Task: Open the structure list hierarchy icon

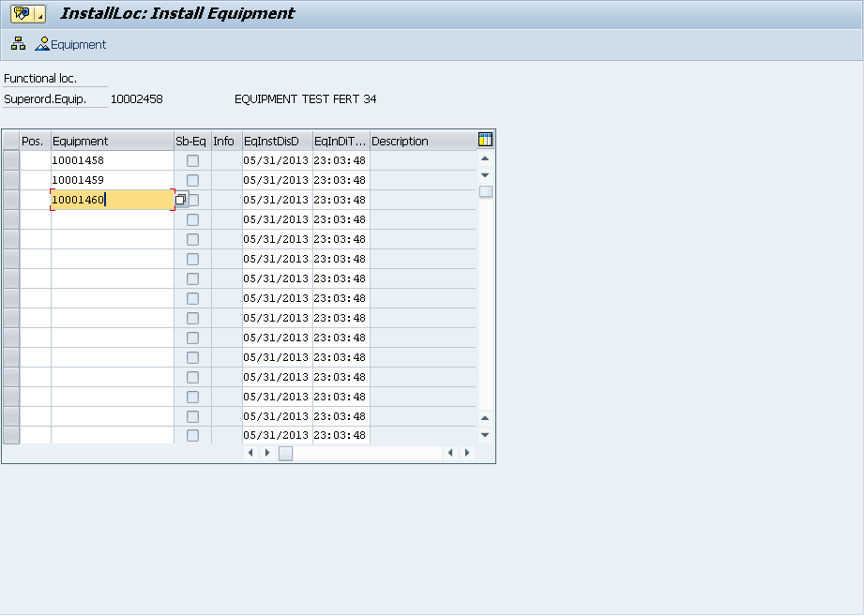Action: [18, 44]
